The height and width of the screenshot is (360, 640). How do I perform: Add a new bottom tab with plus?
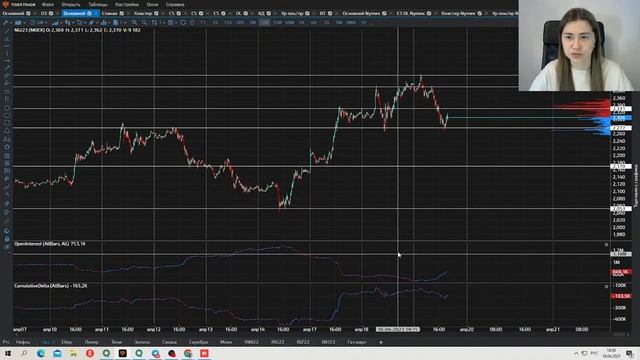pos(381,342)
